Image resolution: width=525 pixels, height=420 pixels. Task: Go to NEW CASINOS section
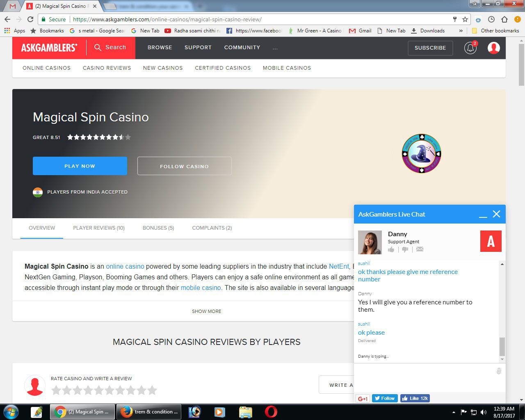point(163,68)
